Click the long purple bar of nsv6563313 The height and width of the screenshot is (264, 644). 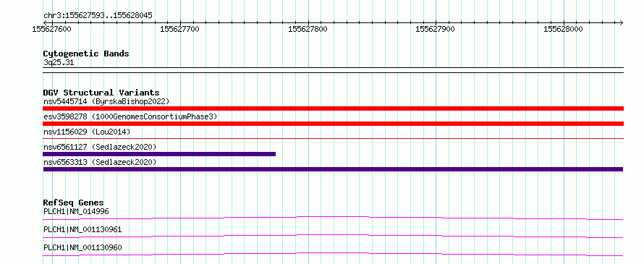coord(333,169)
